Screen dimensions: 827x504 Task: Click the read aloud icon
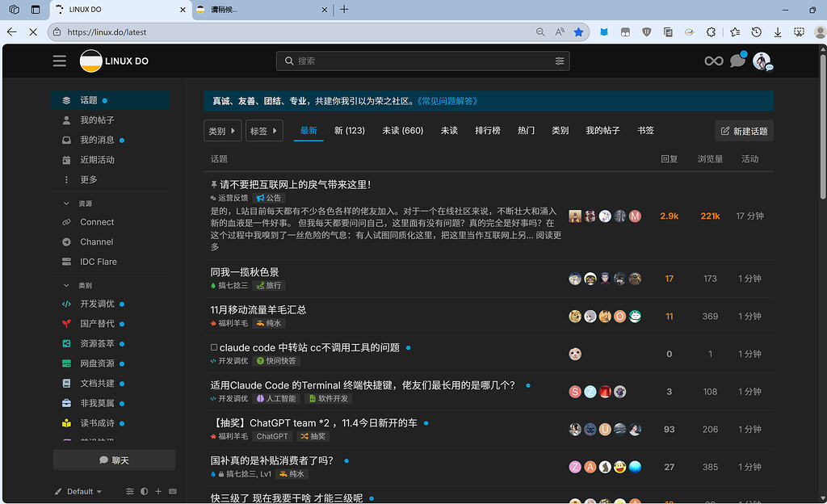click(560, 32)
